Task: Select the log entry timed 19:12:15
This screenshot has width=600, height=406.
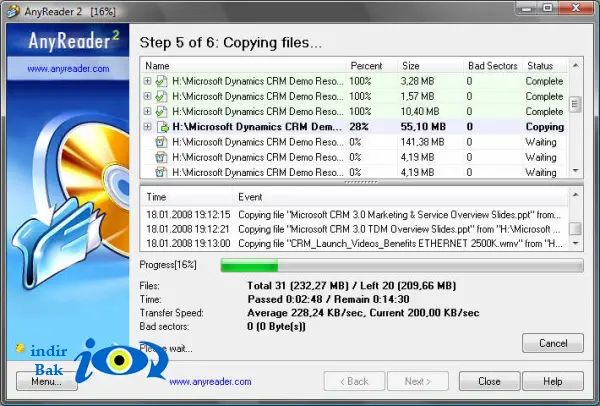Action: point(354,215)
